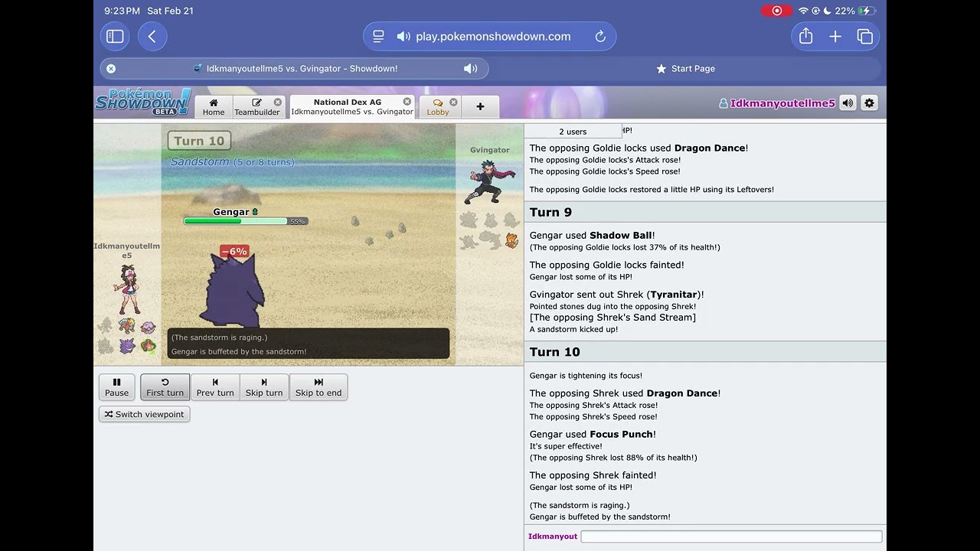Open the Teambuilder tab
The width and height of the screenshot is (980, 551).
pyautogui.click(x=257, y=107)
